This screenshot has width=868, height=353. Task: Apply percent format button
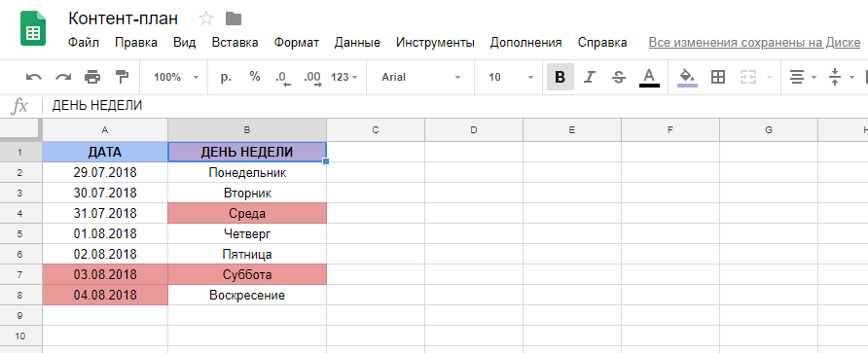(x=255, y=78)
